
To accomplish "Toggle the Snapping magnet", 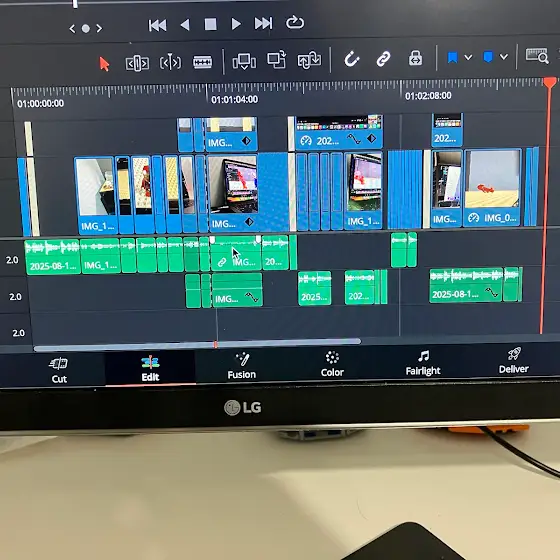I will 351,59.
